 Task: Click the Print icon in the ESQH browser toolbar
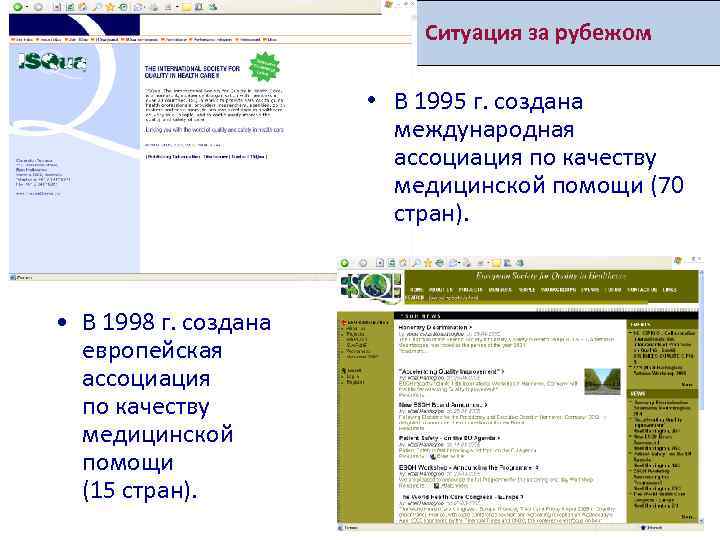(x=466, y=263)
